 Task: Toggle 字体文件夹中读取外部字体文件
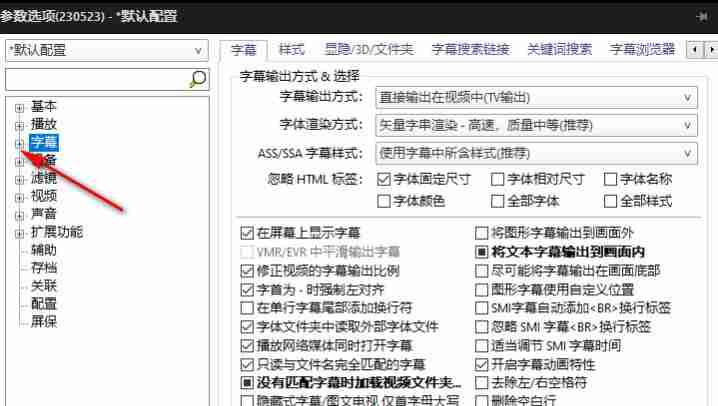247,326
